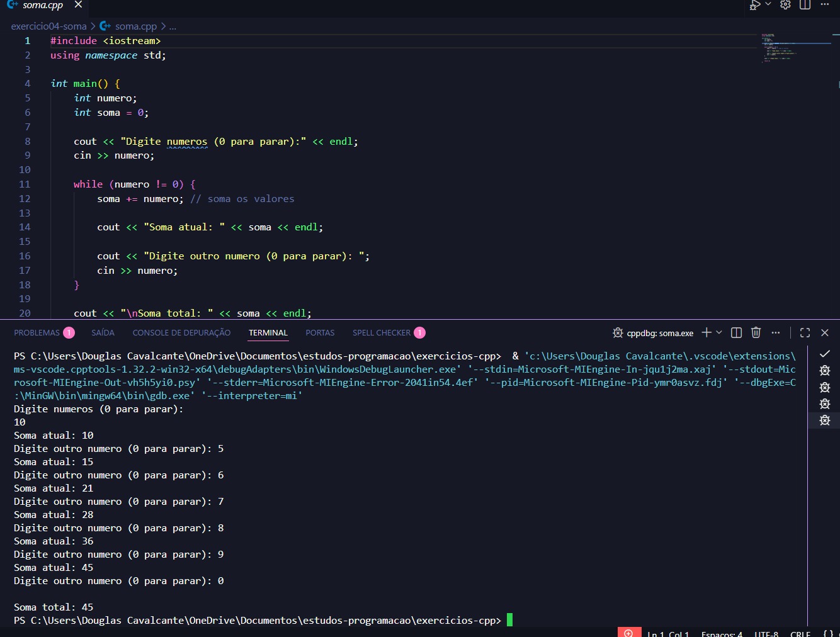Click line number 11 in the gutter

[25, 184]
